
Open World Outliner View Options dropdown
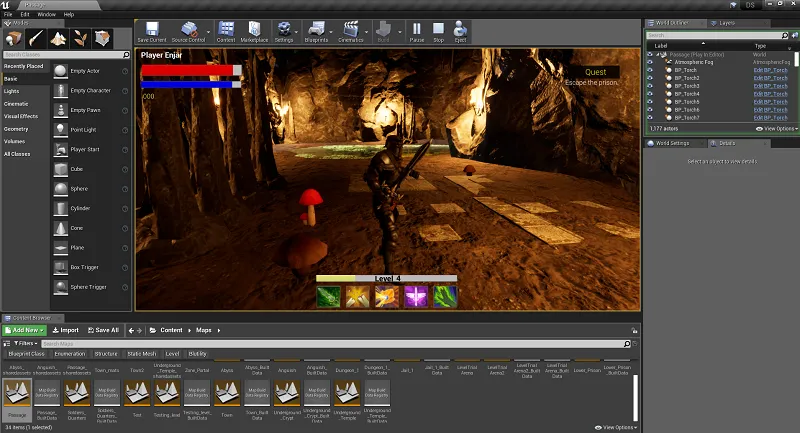tap(776, 129)
